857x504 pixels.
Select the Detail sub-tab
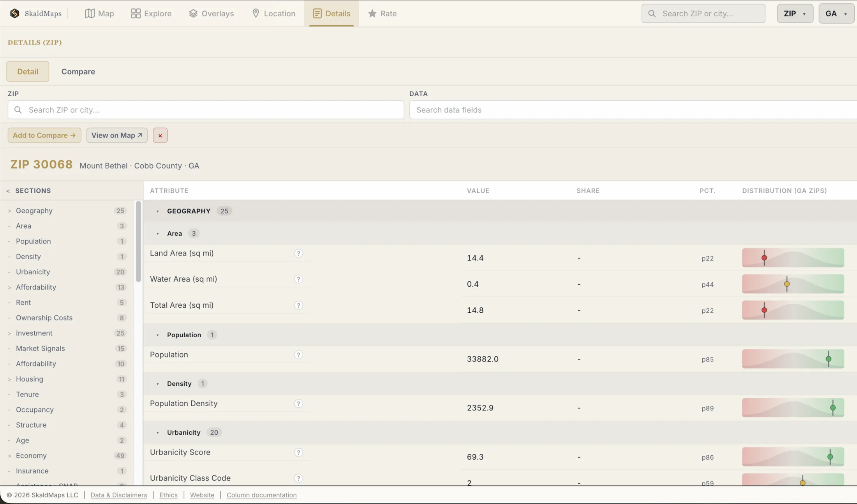click(28, 71)
